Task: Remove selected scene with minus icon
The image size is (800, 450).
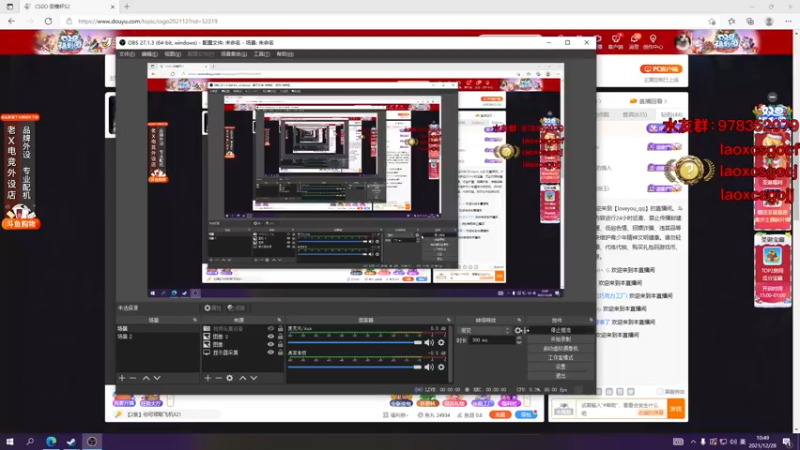Action: tap(133, 378)
